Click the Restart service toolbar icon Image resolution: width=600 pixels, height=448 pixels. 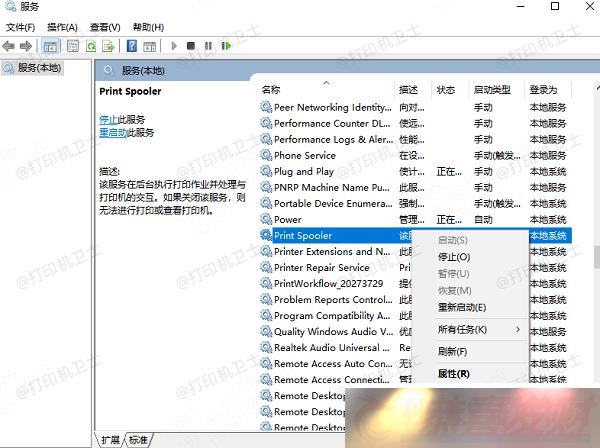tap(226, 46)
